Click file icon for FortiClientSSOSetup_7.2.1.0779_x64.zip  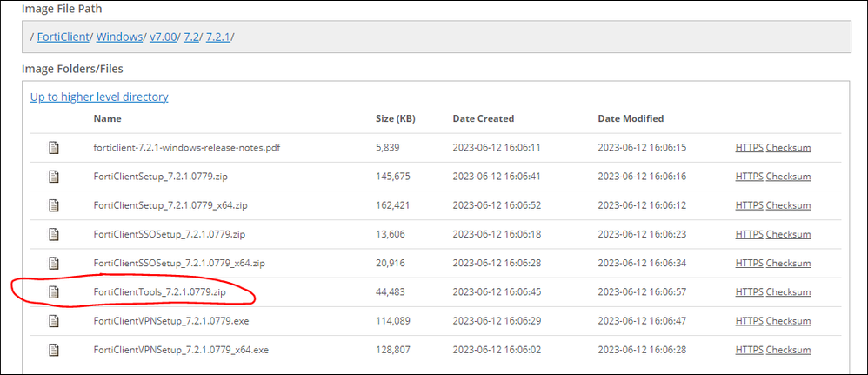pyautogui.click(x=54, y=263)
